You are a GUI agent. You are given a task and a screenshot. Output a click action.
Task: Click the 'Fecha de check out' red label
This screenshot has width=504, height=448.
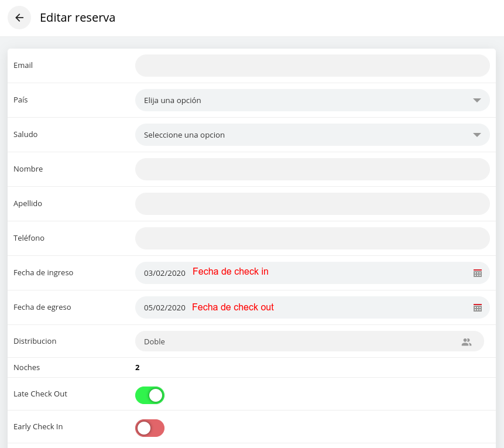[233, 307]
